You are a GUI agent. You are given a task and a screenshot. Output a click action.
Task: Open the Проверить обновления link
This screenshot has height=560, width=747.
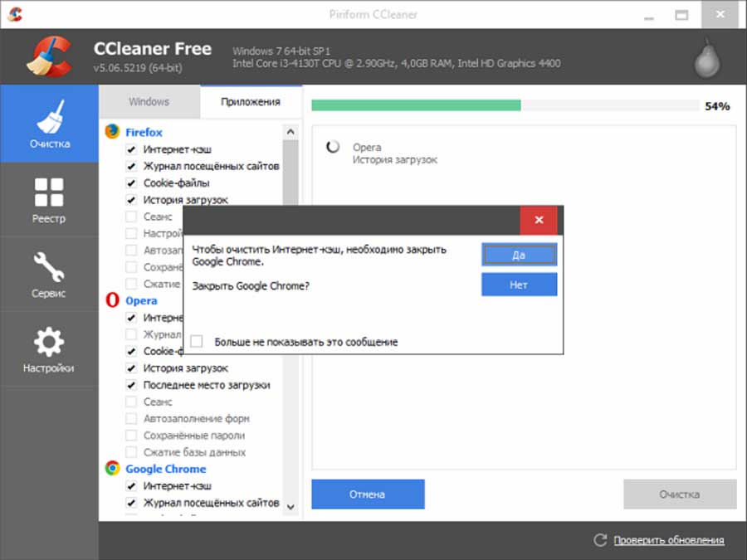click(669, 540)
